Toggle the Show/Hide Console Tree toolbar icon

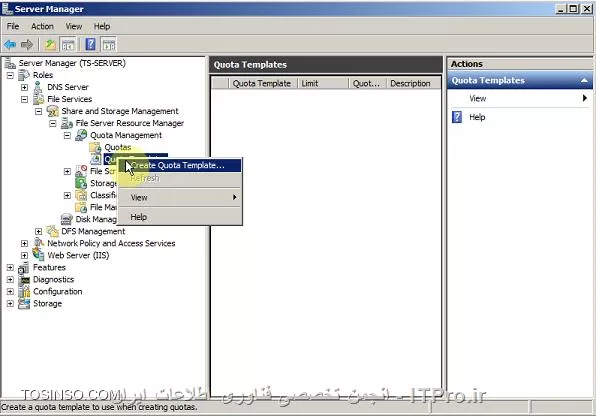68,45
